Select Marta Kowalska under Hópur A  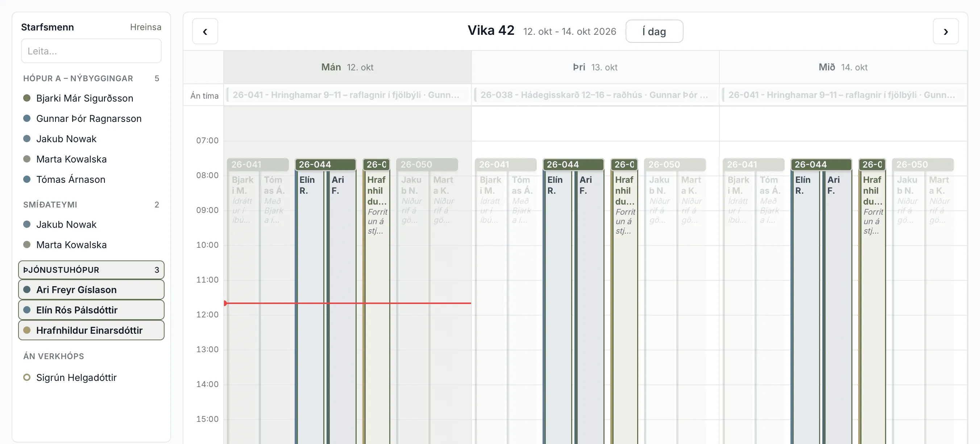[x=91, y=159]
